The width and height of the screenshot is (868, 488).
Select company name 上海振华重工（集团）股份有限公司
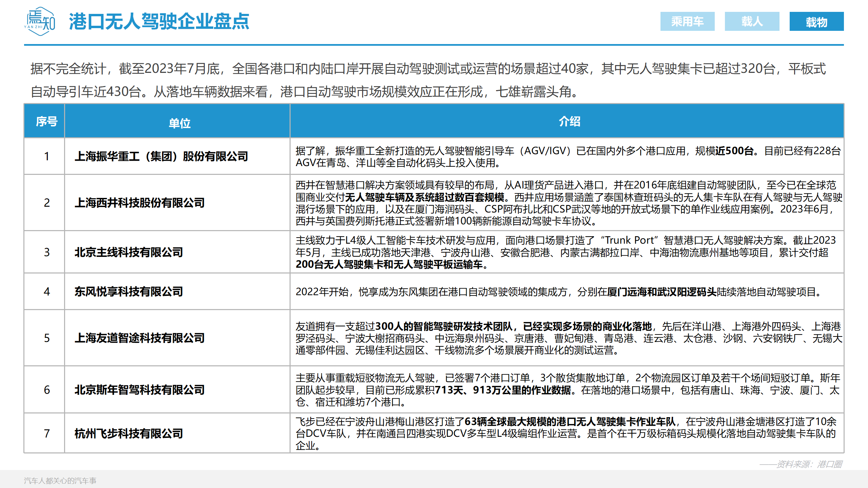tap(161, 156)
